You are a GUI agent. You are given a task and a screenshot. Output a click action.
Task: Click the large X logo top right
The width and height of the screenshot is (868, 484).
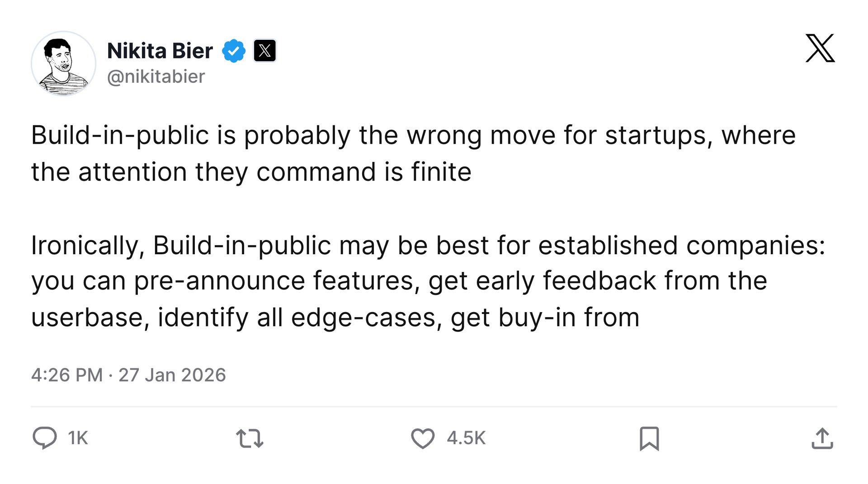tap(820, 48)
